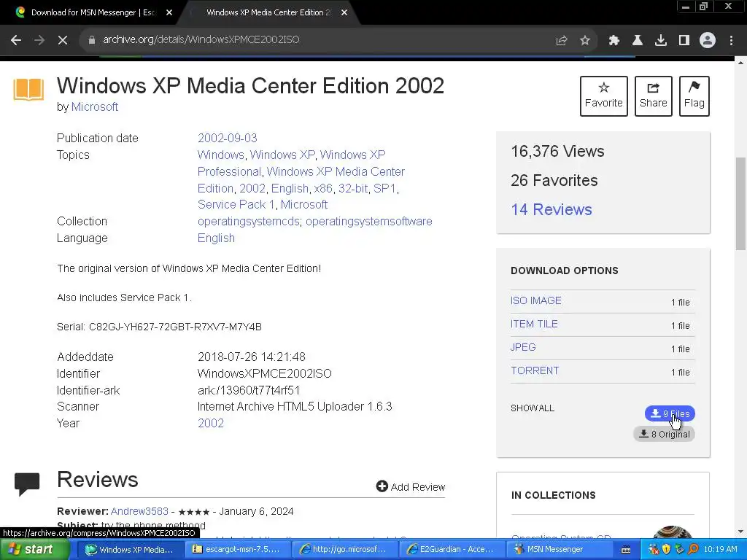Click the Reviews speech bubble icon
747x560 pixels.
point(27,484)
